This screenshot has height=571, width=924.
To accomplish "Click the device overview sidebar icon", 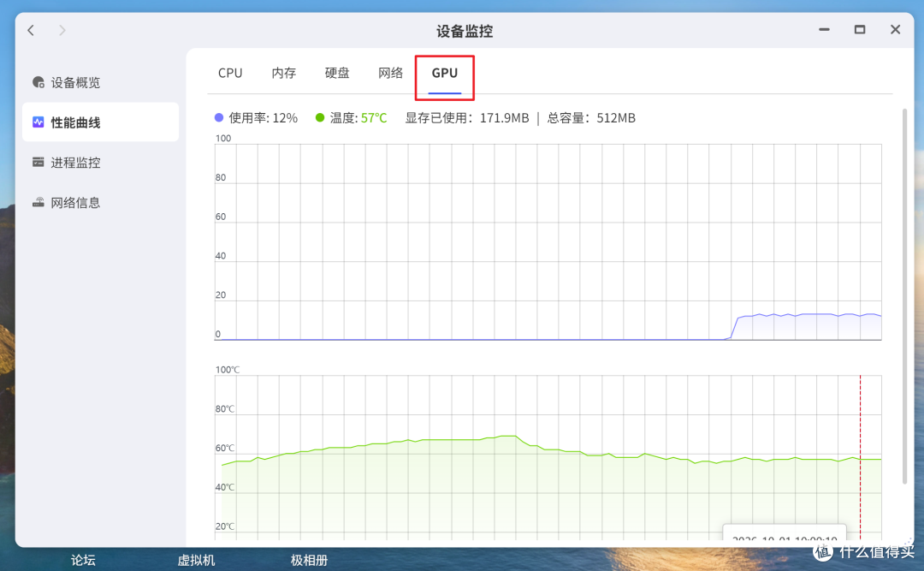I will [38, 82].
